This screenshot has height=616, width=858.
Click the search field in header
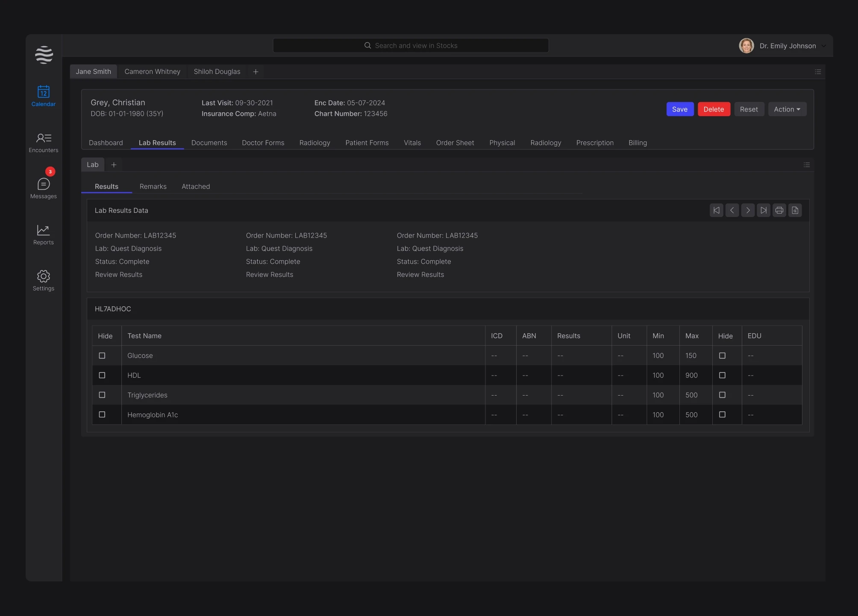pos(411,46)
